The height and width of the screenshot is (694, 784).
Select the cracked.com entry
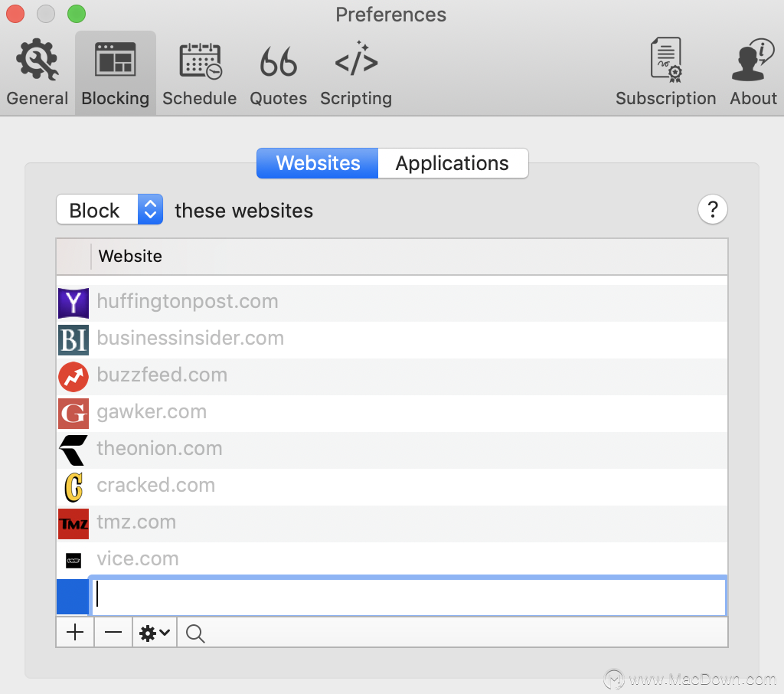[392, 487]
